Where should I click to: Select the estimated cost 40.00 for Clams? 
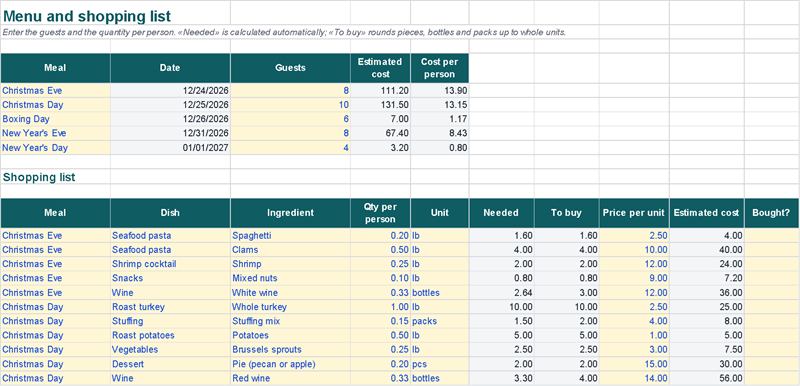pyautogui.click(x=707, y=250)
